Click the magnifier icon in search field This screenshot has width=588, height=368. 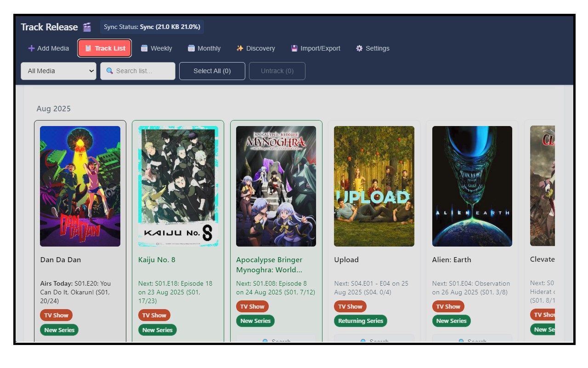coord(110,71)
